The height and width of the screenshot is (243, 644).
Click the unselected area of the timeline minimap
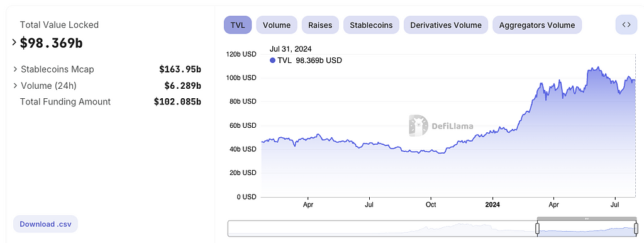click(x=382, y=229)
